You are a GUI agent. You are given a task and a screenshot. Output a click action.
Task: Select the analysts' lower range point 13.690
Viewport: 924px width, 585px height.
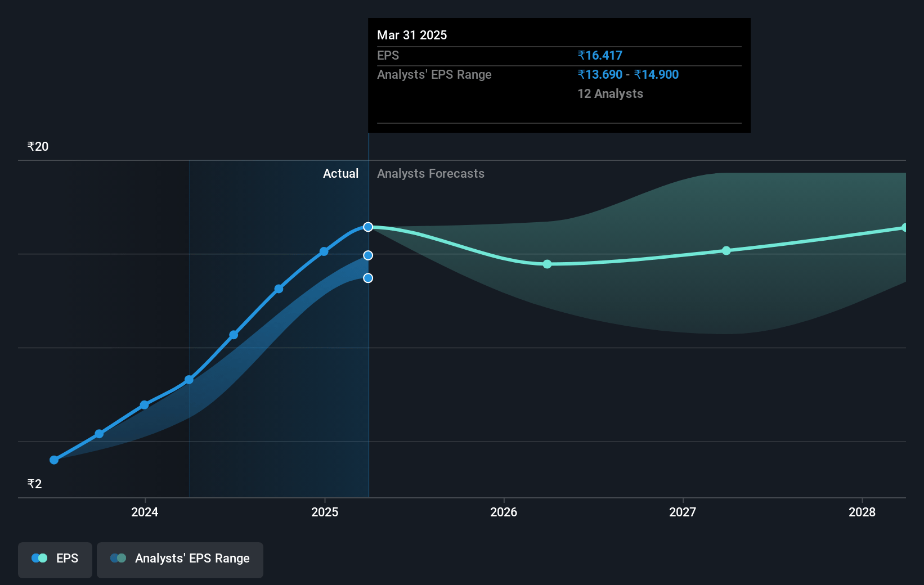(368, 278)
